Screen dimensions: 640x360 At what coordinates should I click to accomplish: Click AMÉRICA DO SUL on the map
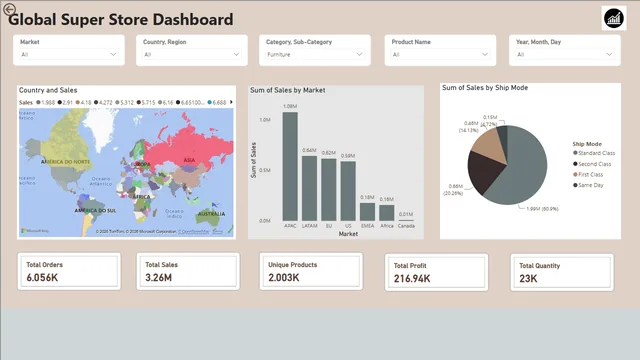(x=95, y=211)
